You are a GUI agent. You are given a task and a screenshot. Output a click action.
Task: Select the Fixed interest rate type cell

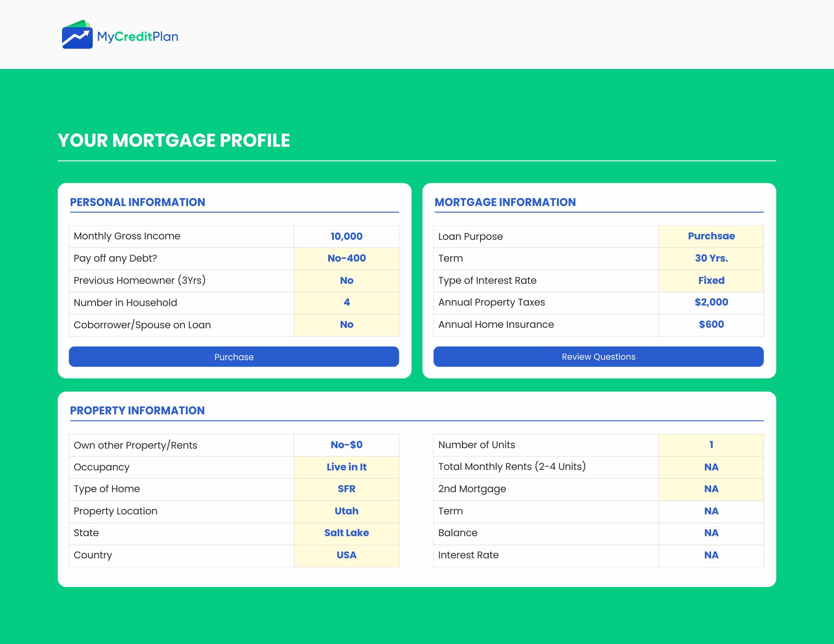(x=711, y=281)
